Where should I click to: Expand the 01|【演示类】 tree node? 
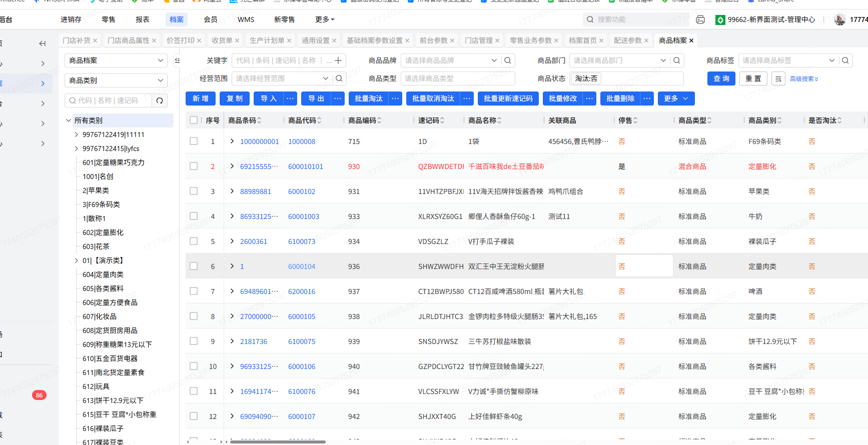coord(76,260)
